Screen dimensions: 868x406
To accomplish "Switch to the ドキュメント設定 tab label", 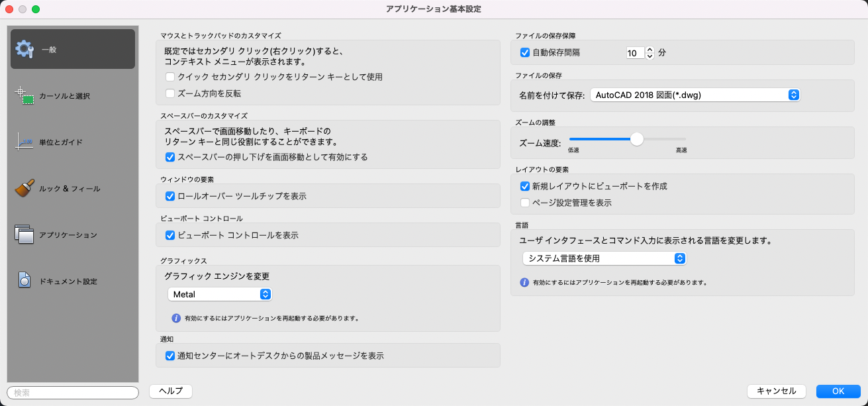I will 68,281.
